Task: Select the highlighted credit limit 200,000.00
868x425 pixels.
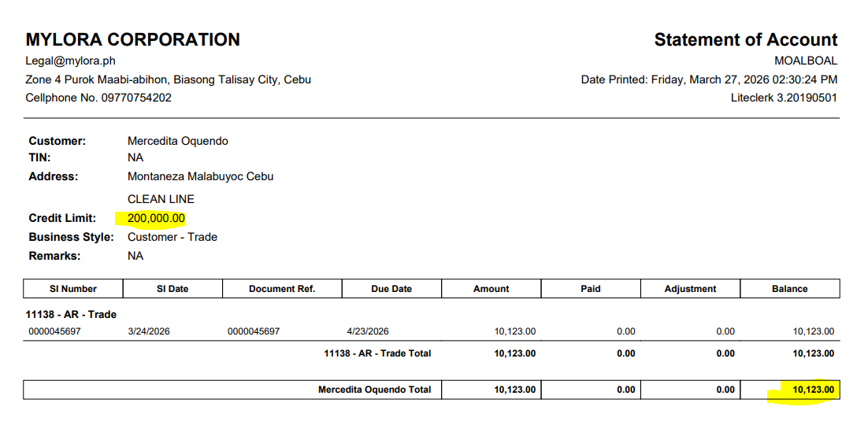Action: click(156, 218)
